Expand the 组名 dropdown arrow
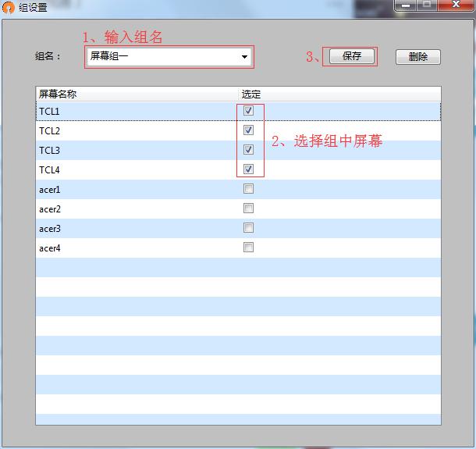The height and width of the screenshot is (449, 476). tap(244, 57)
